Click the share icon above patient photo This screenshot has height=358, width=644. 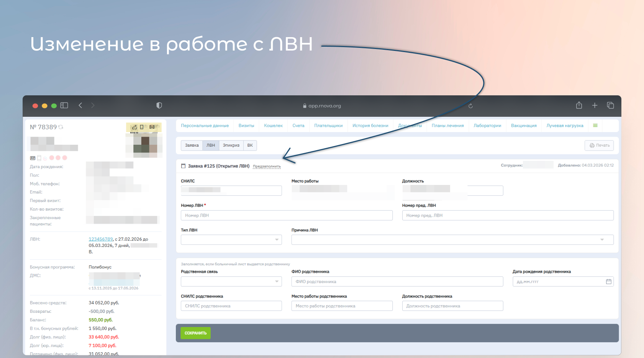[x=134, y=127]
